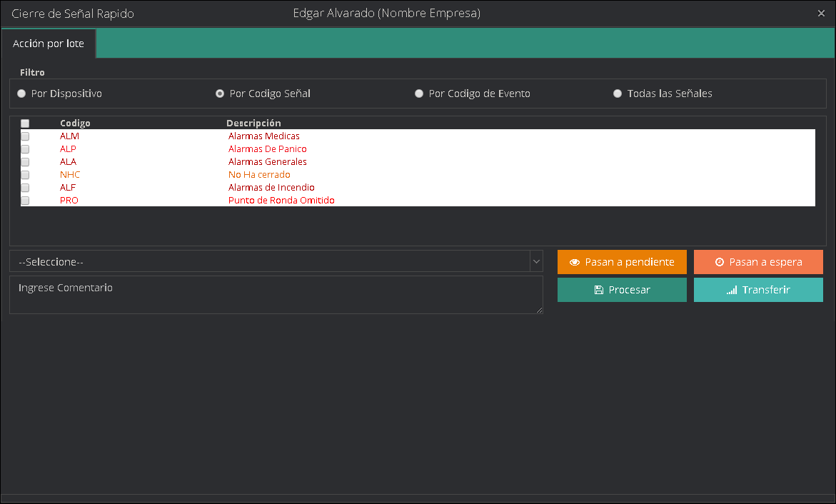Tick the ALP Alarmas De Panico checkbox
836x504 pixels.
point(25,149)
